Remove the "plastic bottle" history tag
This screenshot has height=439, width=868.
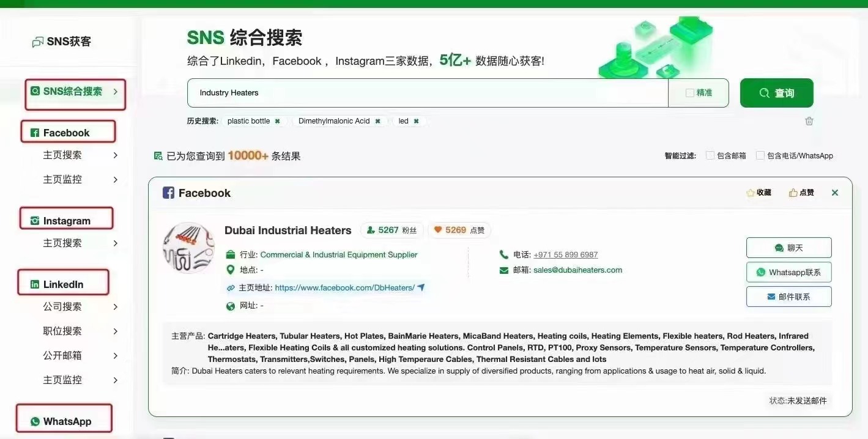coord(277,121)
